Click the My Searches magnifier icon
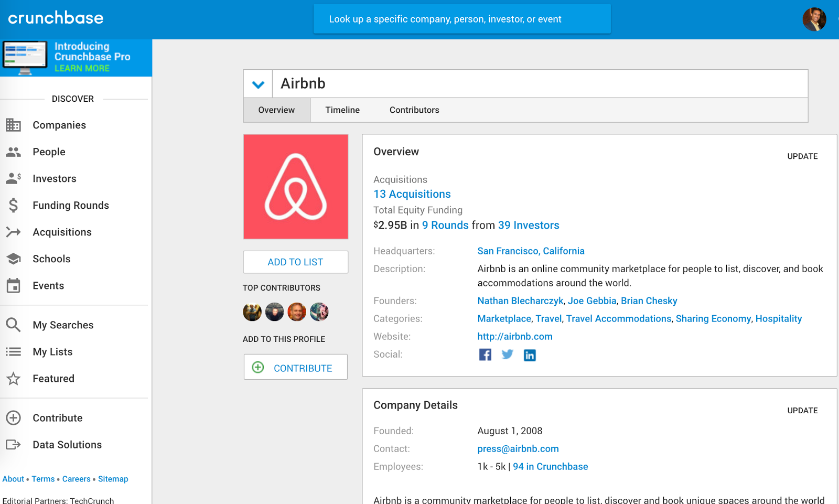Image resolution: width=839 pixels, height=504 pixels. click(13, 325)
